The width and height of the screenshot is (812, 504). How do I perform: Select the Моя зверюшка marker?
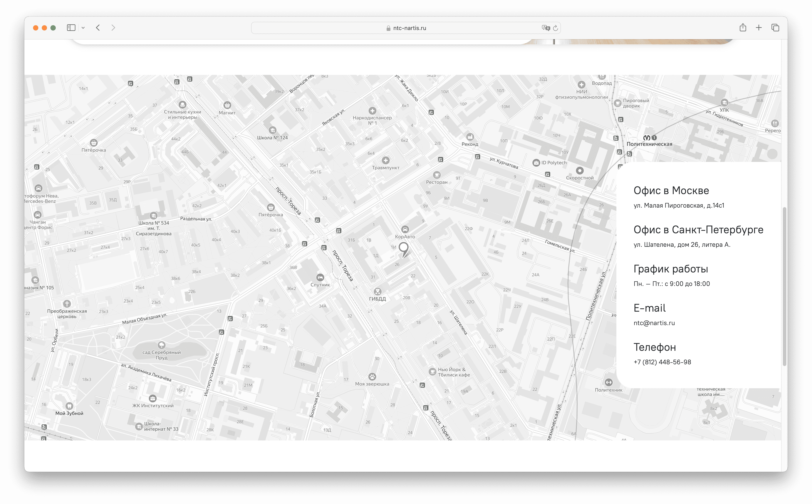coord(372,377)
